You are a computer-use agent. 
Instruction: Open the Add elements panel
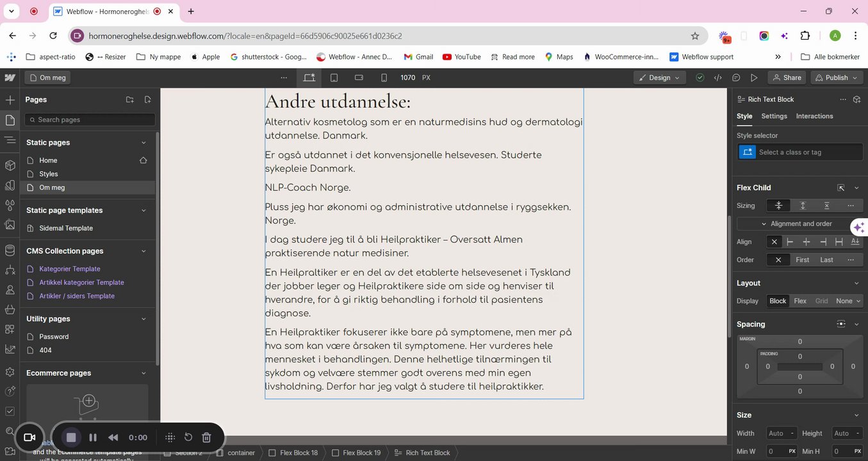click(x=10, y=100)
